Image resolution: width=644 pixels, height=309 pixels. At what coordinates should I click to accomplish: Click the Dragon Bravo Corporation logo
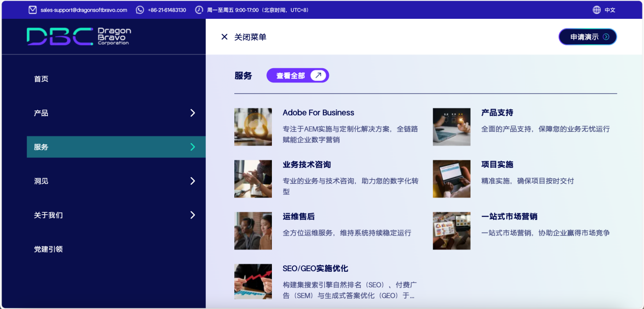tap(79, 37)
